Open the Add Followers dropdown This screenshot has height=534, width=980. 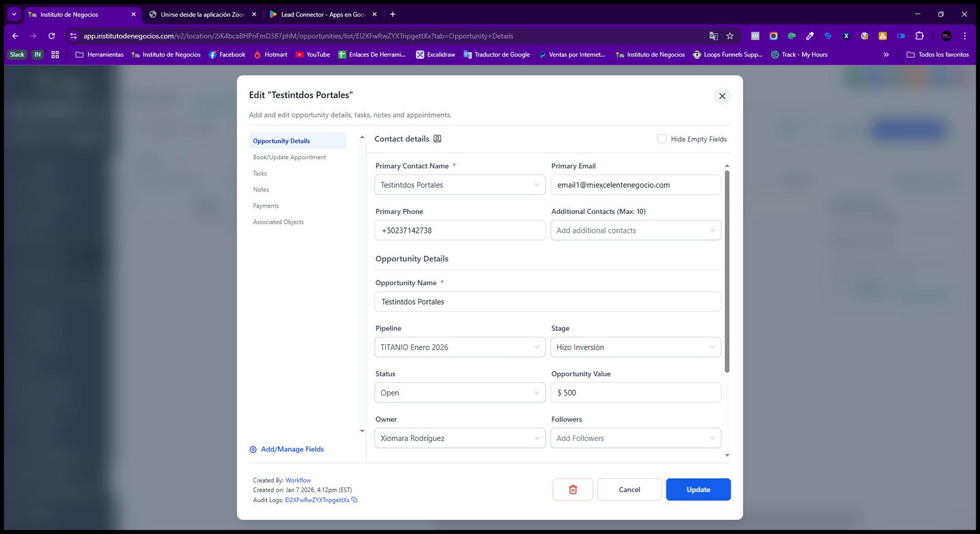[x=636, y=438]
